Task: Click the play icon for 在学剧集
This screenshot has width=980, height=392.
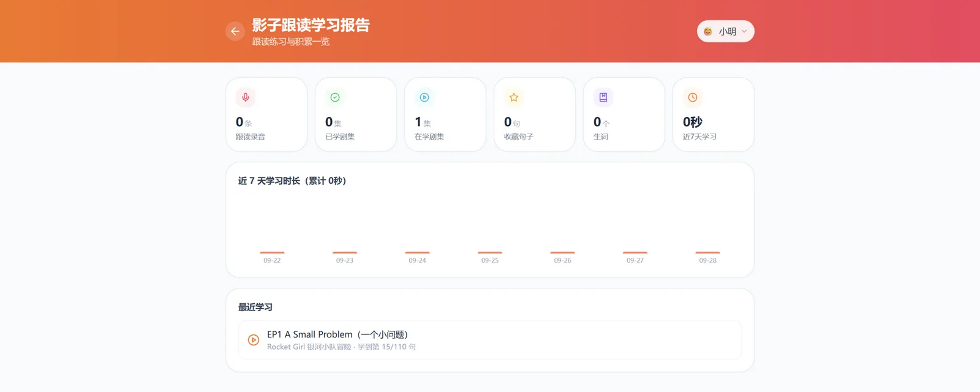Action: tap(424, 97)
